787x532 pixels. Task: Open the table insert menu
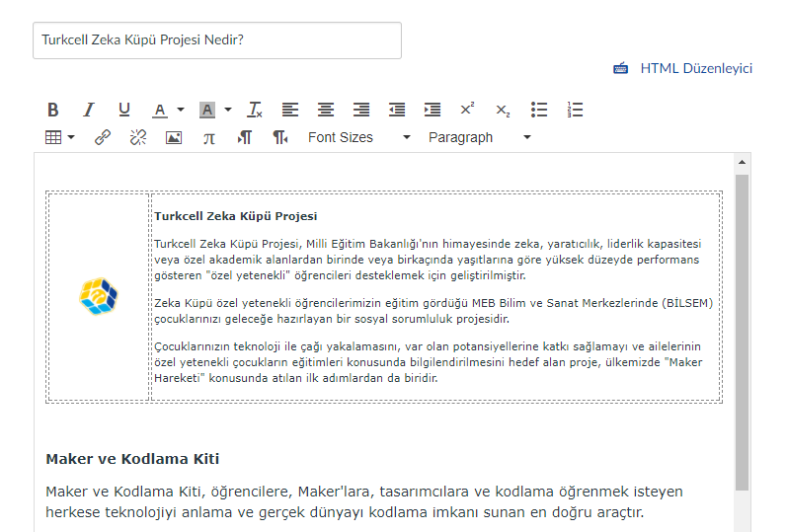click(53, 137)
